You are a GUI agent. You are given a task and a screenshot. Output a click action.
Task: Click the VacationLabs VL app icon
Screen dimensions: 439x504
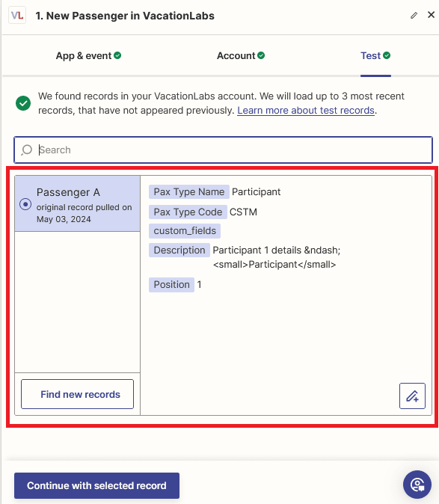coord(17,16)
